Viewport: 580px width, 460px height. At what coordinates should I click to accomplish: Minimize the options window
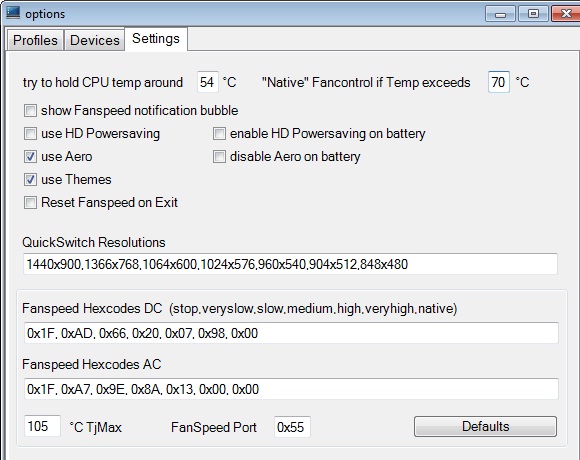[500, 14]
